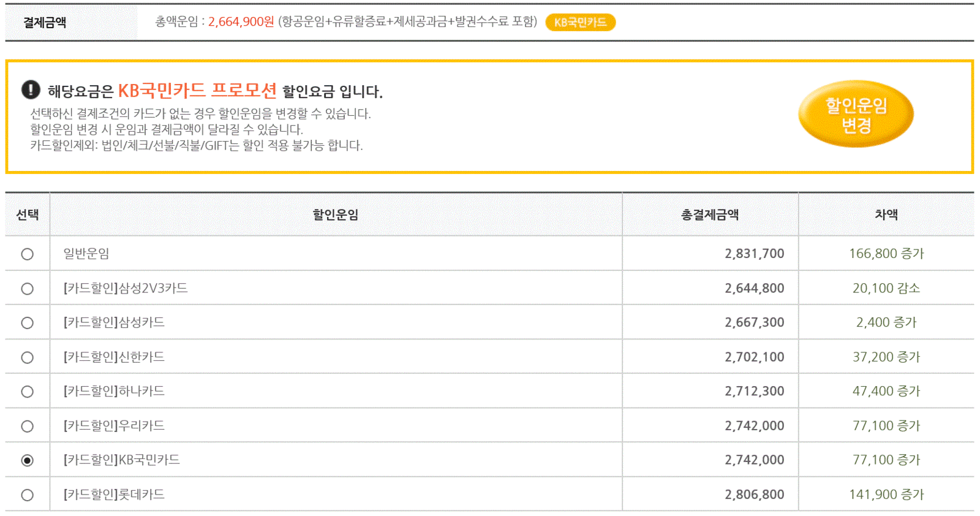This screenshot has height=516, width=980.
Task: Click the 2,742,000 amount in KB국민카드 row
Action: click(x=755, y=460)
